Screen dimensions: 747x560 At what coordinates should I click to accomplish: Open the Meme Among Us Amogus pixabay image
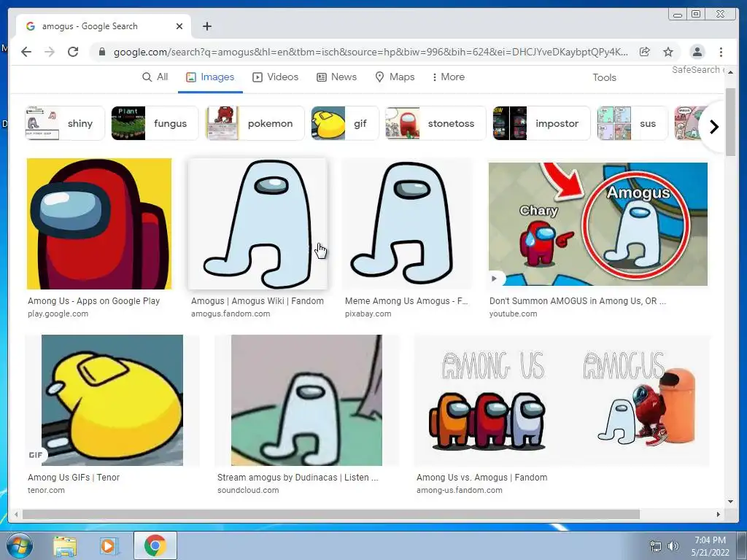pos(407,224)
